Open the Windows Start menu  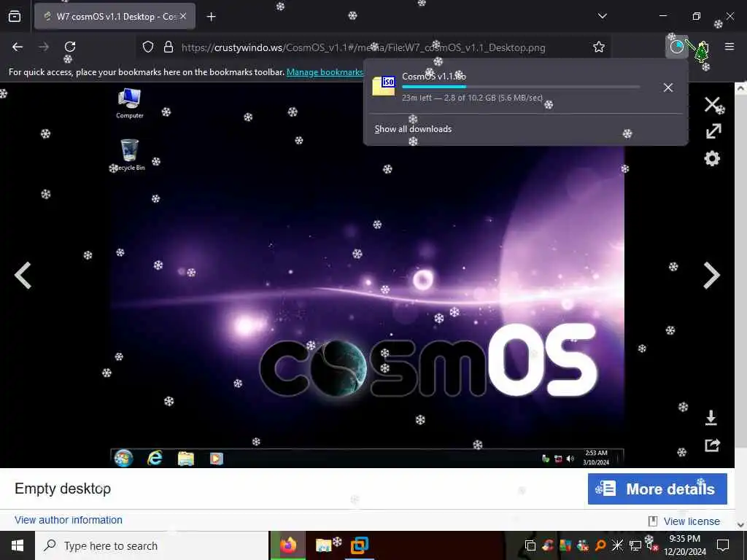tap(18, 545)
